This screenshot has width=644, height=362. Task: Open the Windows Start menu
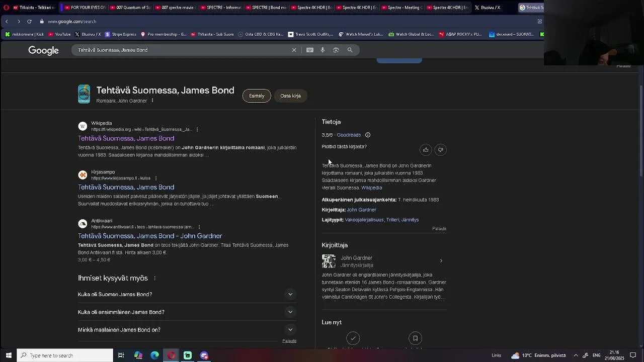click(x=9, y=355)
